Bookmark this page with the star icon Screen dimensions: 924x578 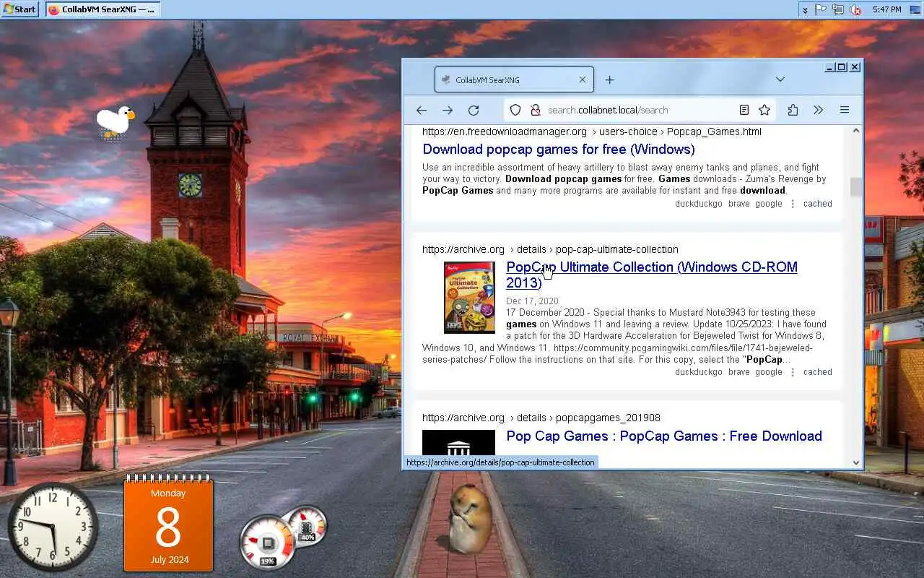pos(764,110)
